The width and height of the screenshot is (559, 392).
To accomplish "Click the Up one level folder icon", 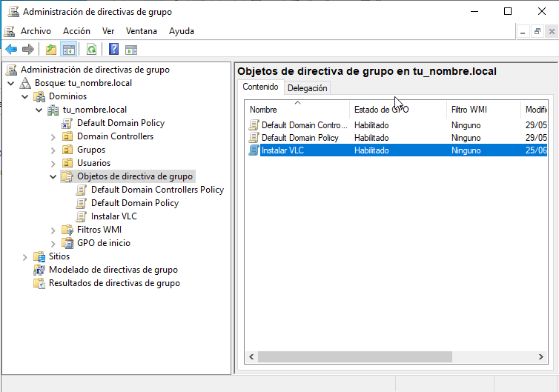I will pyautogui.click(x=51, y=49).
